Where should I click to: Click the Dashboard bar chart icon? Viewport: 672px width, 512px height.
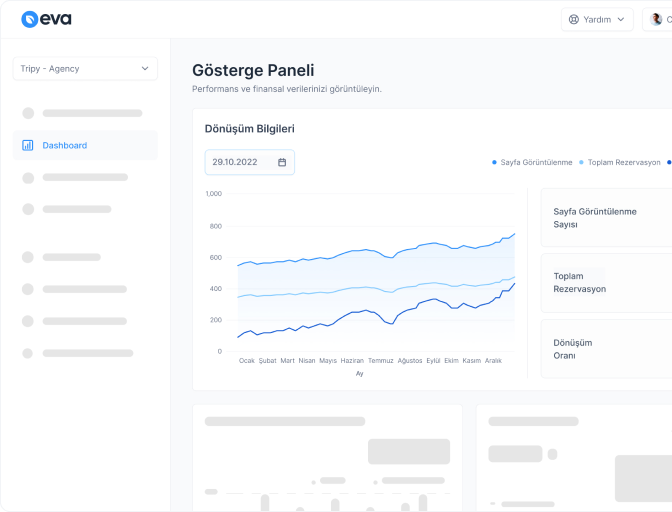point(28,145)
